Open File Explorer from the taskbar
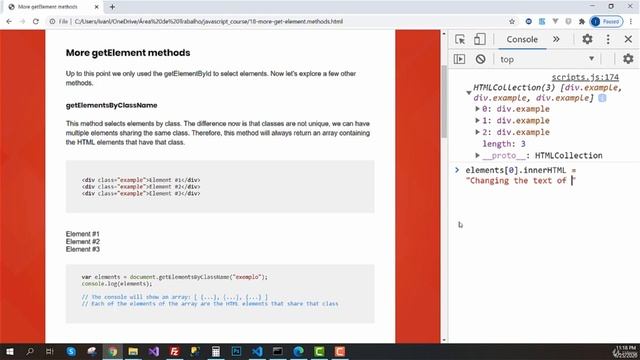The width and height of the screenshot is (640, 360). (x=133, y=351)
